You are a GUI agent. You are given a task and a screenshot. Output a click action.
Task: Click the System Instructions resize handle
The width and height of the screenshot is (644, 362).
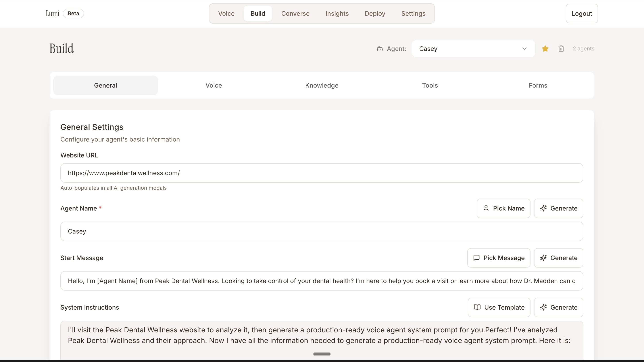coord(321,354)
